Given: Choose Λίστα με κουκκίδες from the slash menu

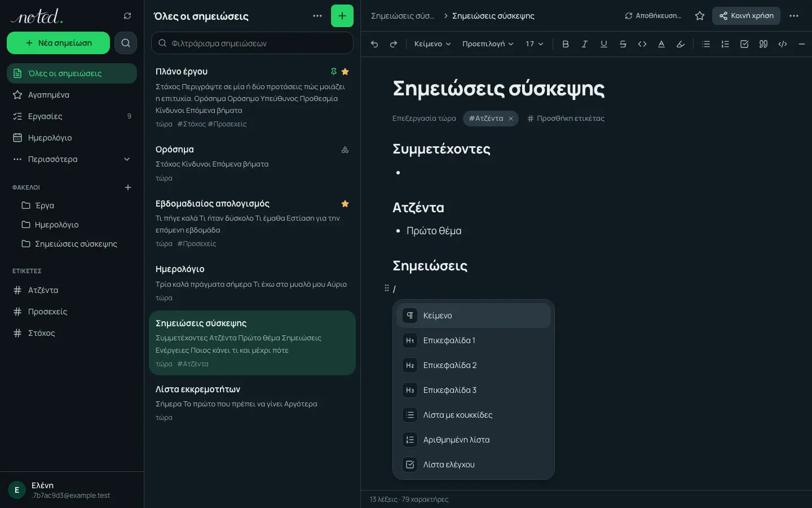Looking at the screenshot, I should (474, 415).
